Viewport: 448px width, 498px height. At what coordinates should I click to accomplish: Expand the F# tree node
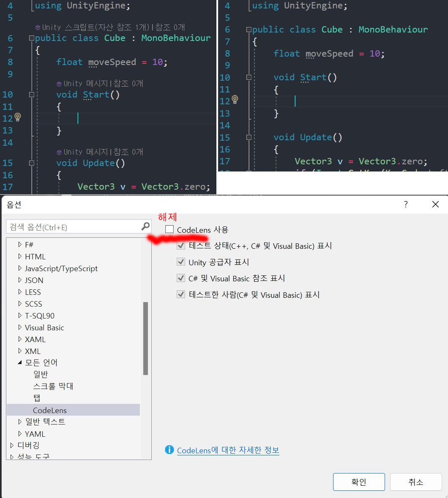point(20,244)
